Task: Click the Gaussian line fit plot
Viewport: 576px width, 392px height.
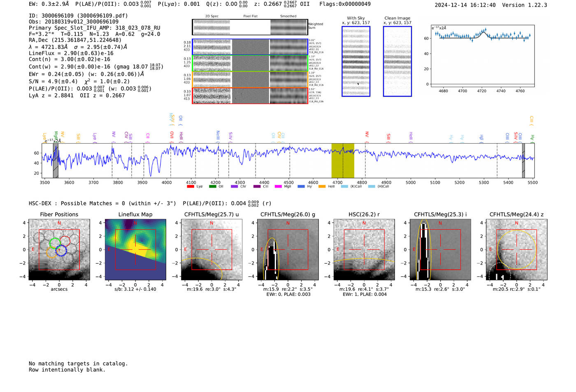Action: pos(482,56)
